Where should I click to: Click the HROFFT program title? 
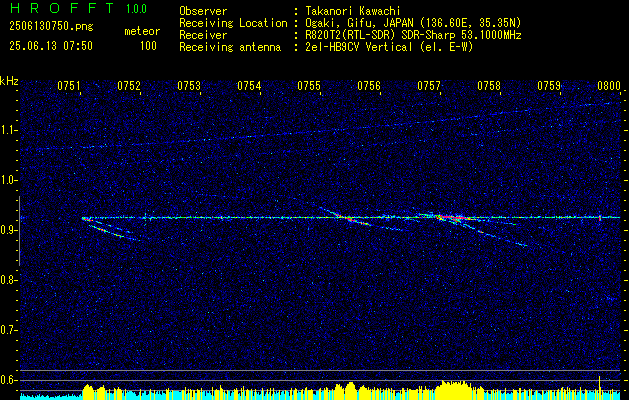[x=62, y=8]
